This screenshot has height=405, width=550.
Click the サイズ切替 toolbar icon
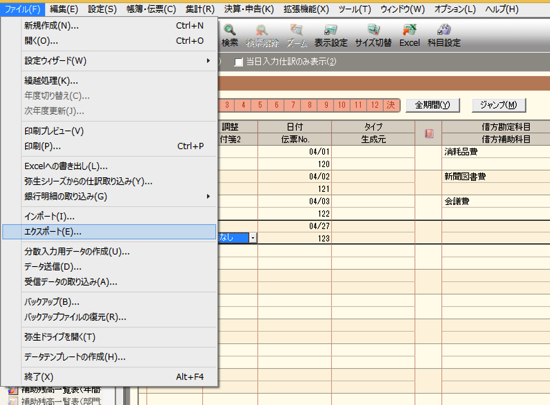(373, 35)
